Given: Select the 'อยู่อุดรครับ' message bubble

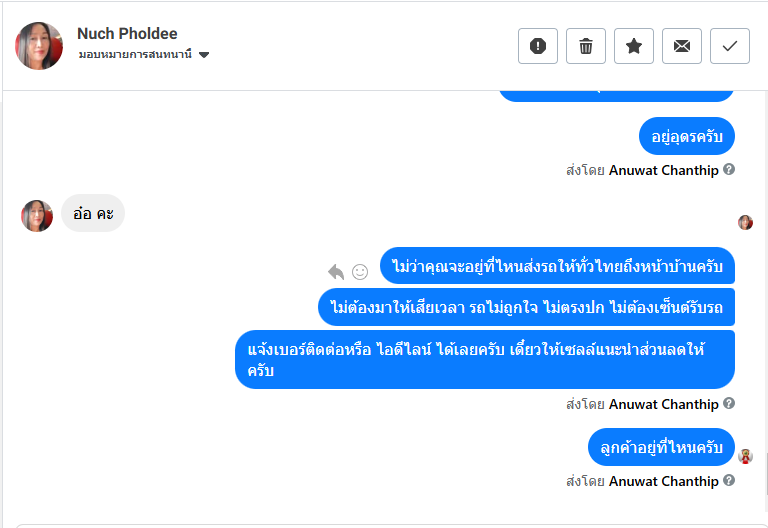Looking at the screenshot, I should pyautogui.click(x=687, y=136).
